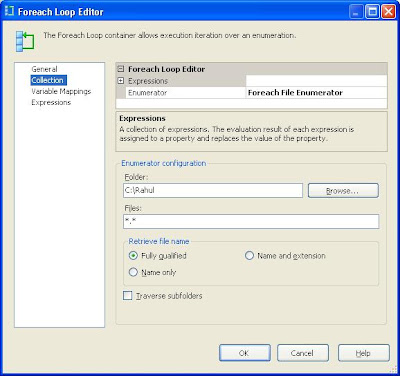The width and height of the screenshot is (400, 376).
Task: Select the Collection page in sidebar
Action: point(48,80)
